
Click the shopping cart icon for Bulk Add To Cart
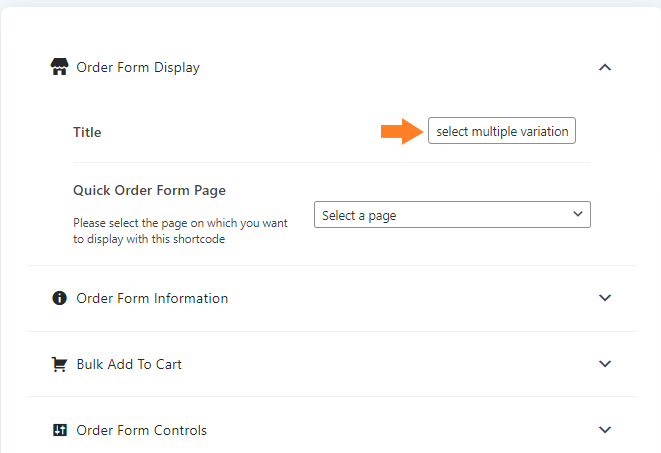click(x=59, y=364)
